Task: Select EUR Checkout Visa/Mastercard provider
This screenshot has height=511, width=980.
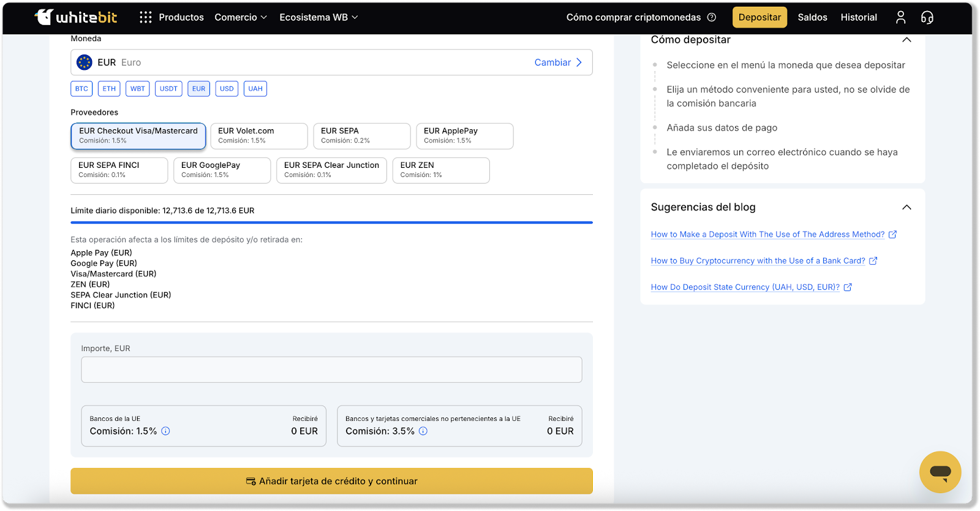Action: [138, 136]
